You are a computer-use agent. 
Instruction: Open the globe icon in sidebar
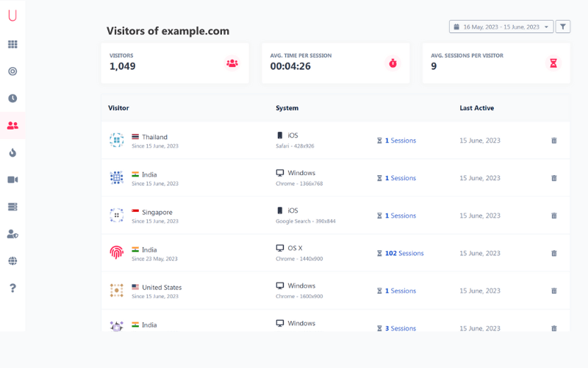coord(12,261)
